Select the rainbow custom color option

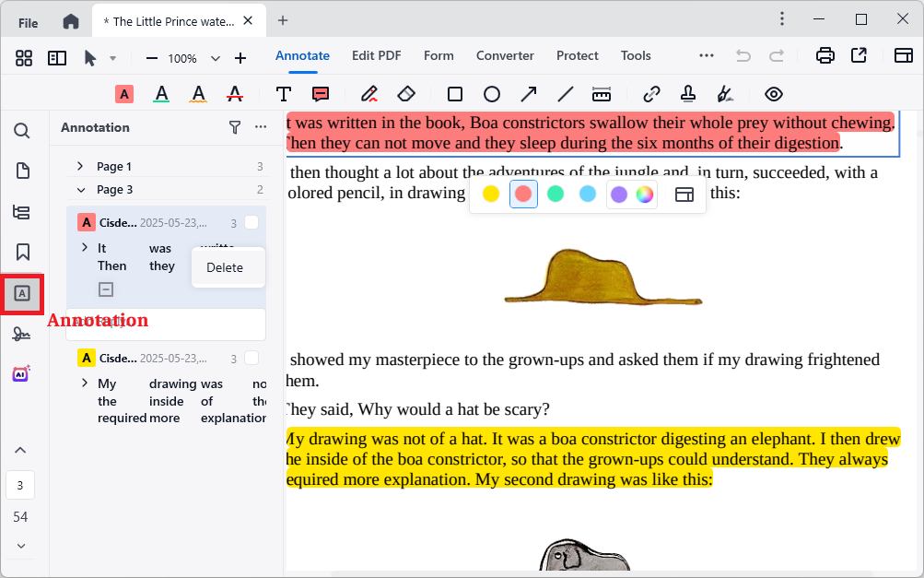click(x=643, y=194)
